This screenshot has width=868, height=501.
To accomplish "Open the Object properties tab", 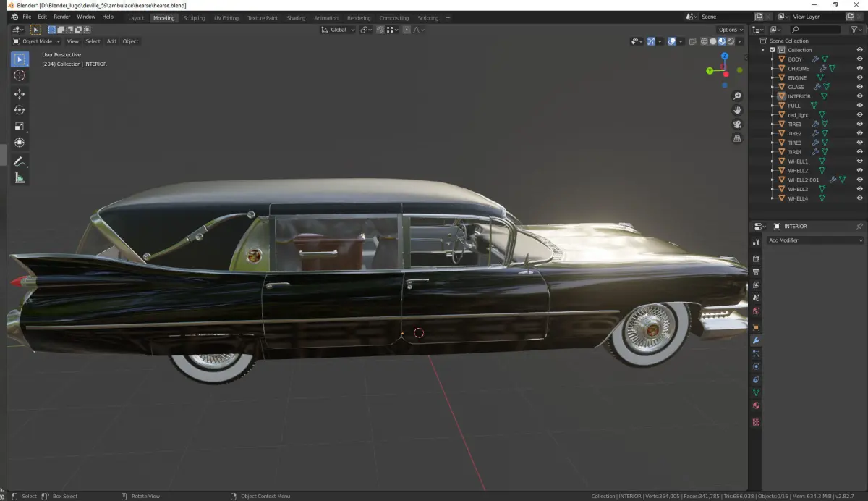I will [x=756, y=327].
